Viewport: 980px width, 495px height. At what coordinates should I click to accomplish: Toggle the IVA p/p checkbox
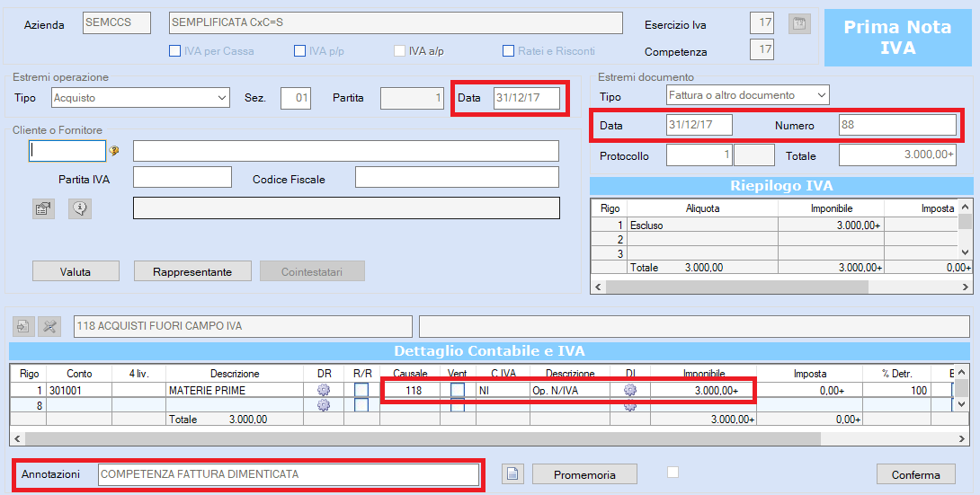tap(300, 50)
